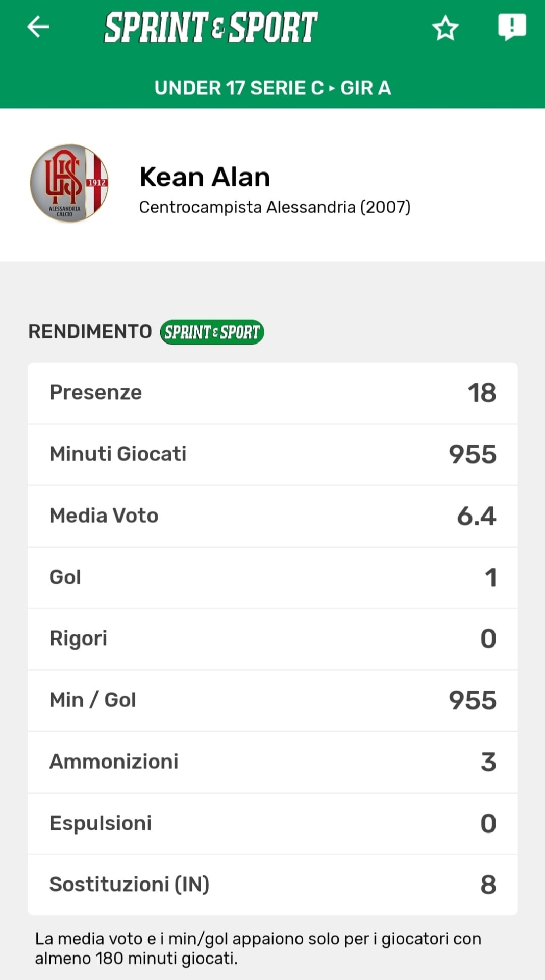Tap Centrocampista Alessandria (2007) subtitle
This screenshot has height=980, width=545.
pos(275,207)
